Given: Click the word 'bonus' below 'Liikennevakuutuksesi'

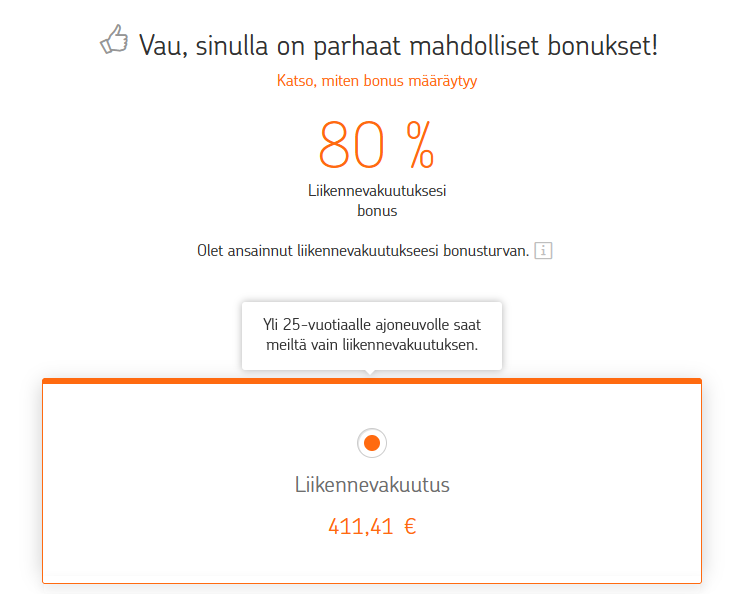Looking at the screenshot, I should tap(377, 211).
